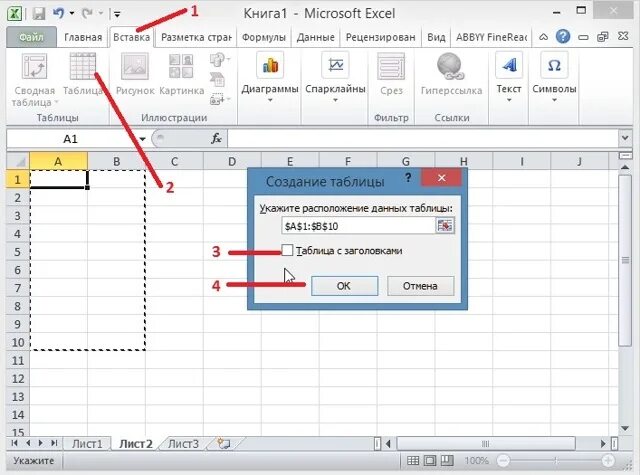The width and height of the screenshot is (640, 475).
Task: Switch to sheet Лист1
Action: point(87,444)
